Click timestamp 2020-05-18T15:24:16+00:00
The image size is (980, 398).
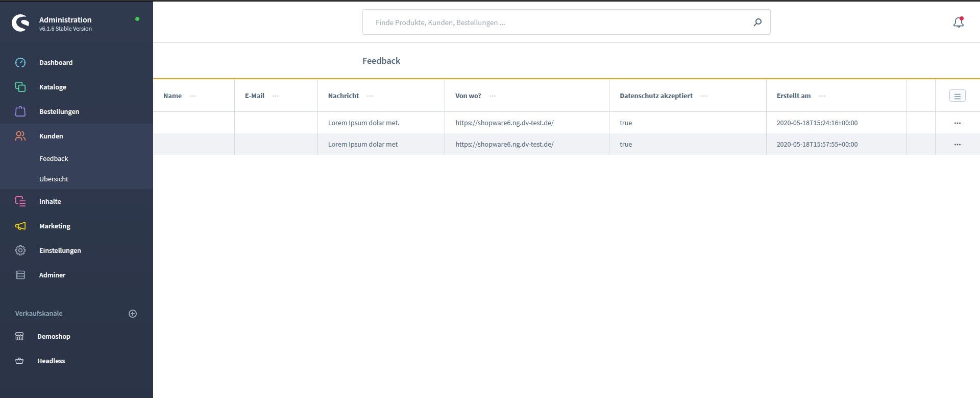pos(817,123)
